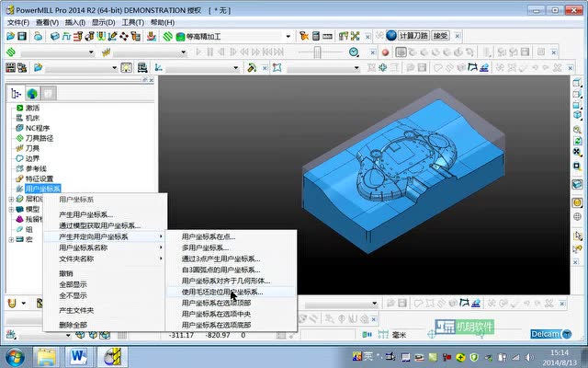The width and height of the screenshot is (588, 368).
Task: Click the U-shaped icon on bottom-left toolbar
Action: [x=12, y=303]
